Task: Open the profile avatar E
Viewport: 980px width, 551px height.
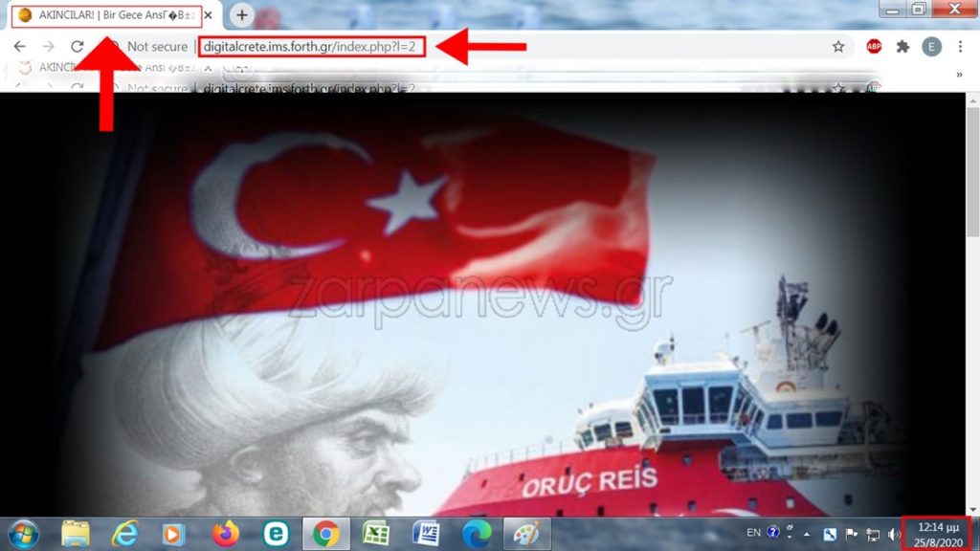Action: pyautogui.click(x=931, y=46)
